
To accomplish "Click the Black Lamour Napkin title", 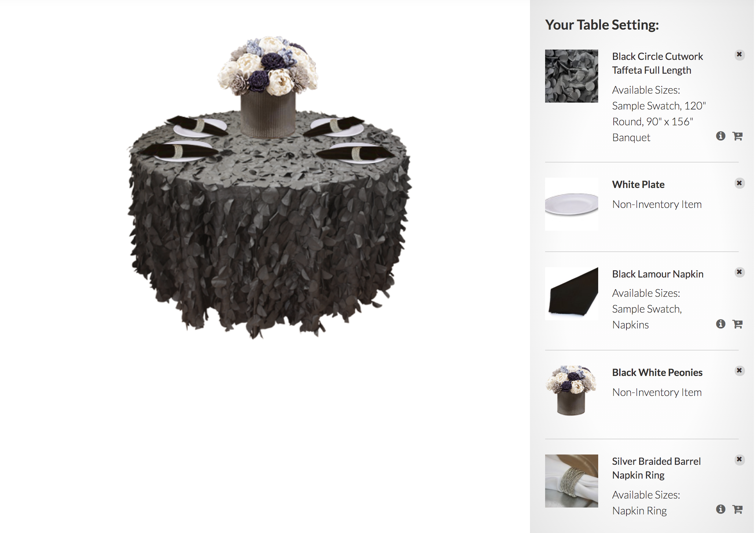I will (658, 274).
